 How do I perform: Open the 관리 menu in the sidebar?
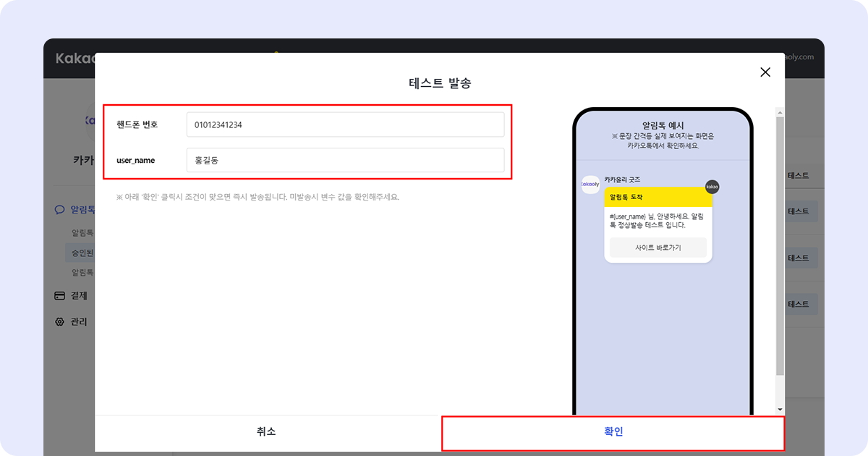pos(79,321)
